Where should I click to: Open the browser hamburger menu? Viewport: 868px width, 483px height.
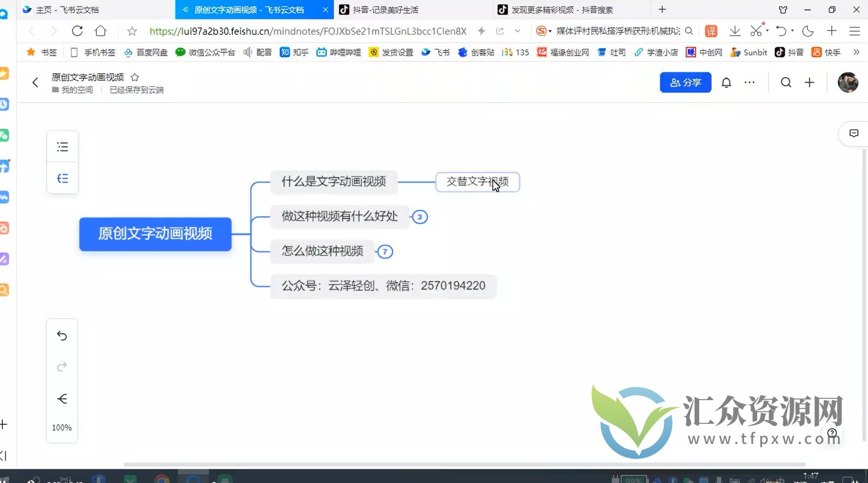pos(855,31)
